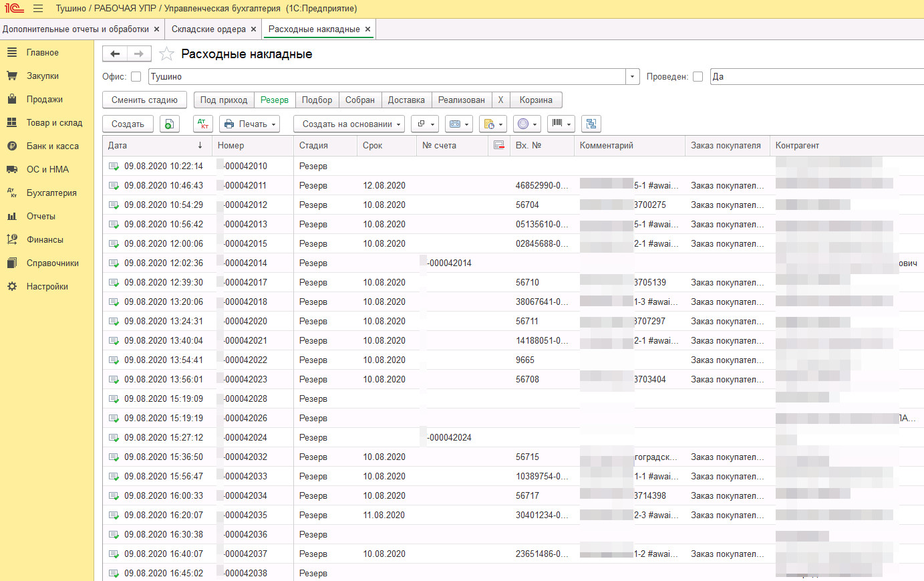Go back with the left arrow button
This screenshot has width=924, height=581.
[115, 54]
